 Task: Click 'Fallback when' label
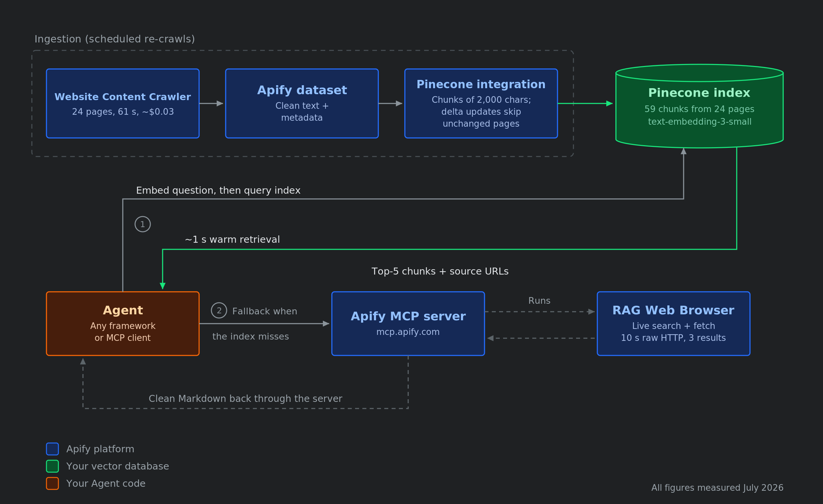pos(264,311)
